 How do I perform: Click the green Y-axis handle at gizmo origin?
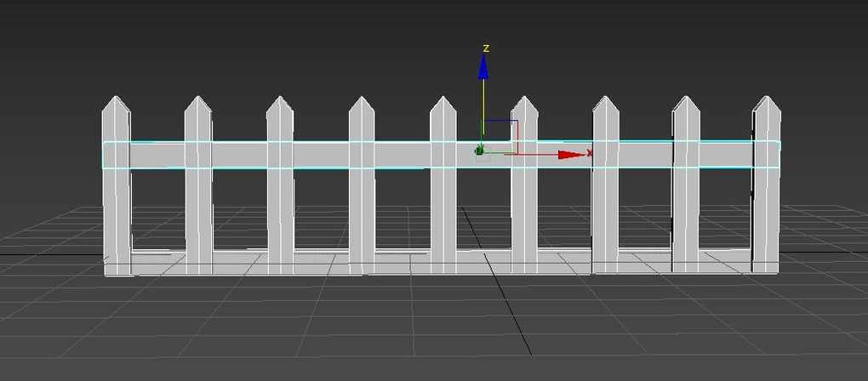479,151
